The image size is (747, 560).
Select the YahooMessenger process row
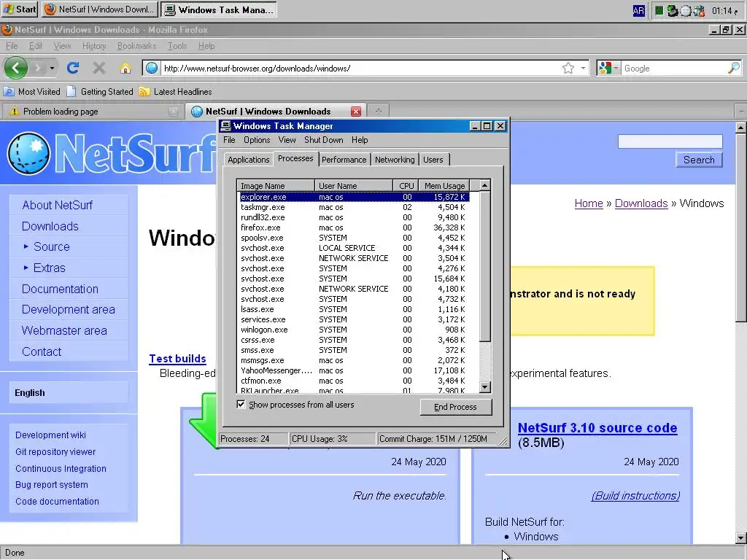click(x=354, y=370)
